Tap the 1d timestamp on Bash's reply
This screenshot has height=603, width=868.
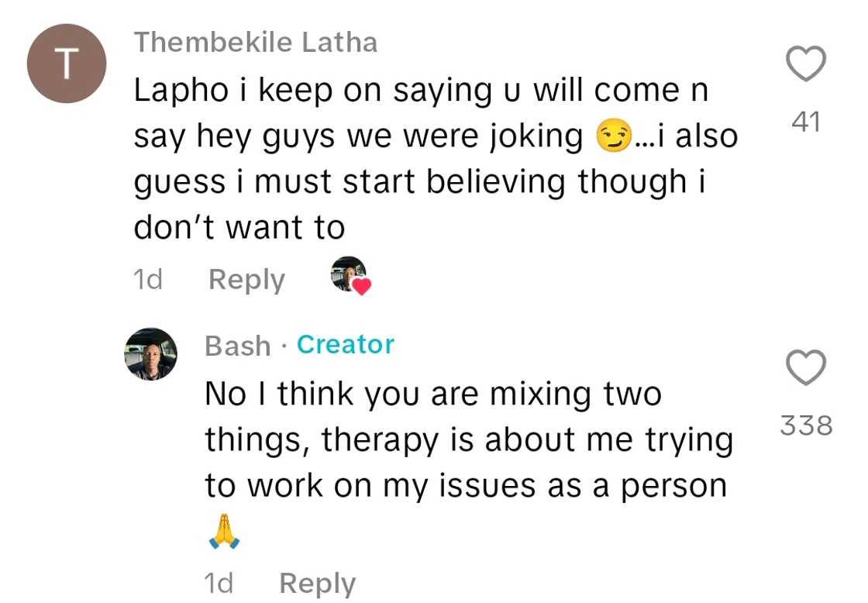[219, 582]
